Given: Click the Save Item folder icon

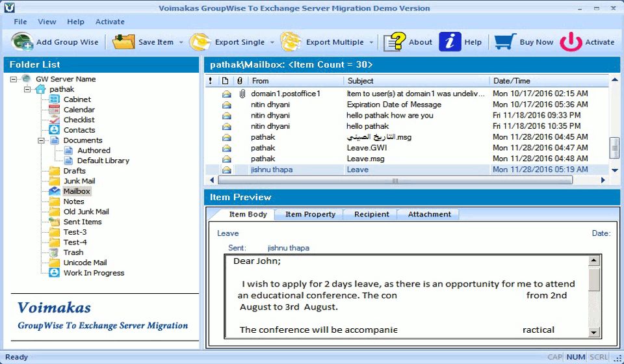Looking at the screenshot, I should click(x=123, y=42).
